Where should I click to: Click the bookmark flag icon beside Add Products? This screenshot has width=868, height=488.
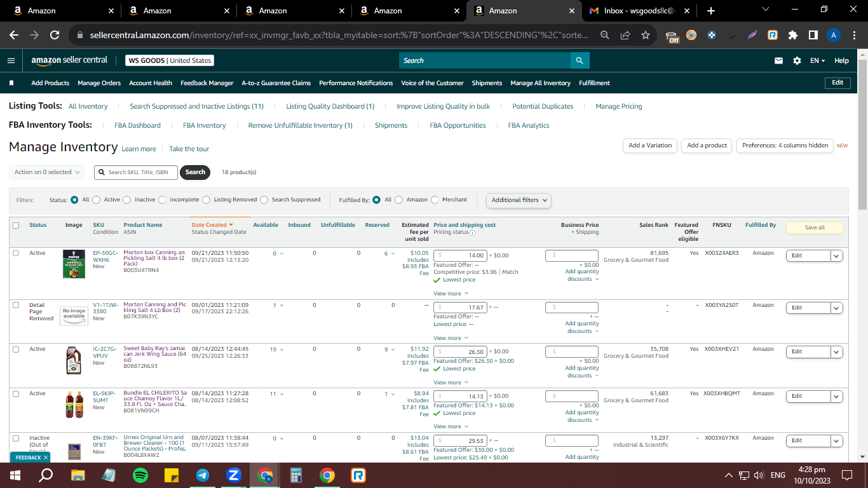tap(11, 83)
